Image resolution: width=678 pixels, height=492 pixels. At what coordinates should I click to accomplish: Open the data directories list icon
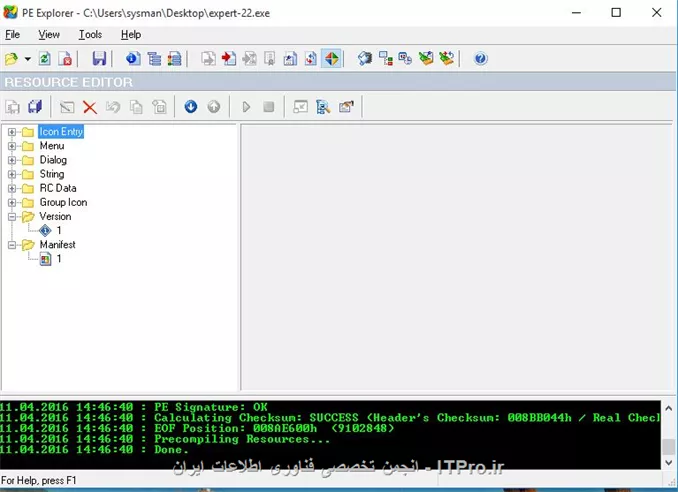pos(154,58)
